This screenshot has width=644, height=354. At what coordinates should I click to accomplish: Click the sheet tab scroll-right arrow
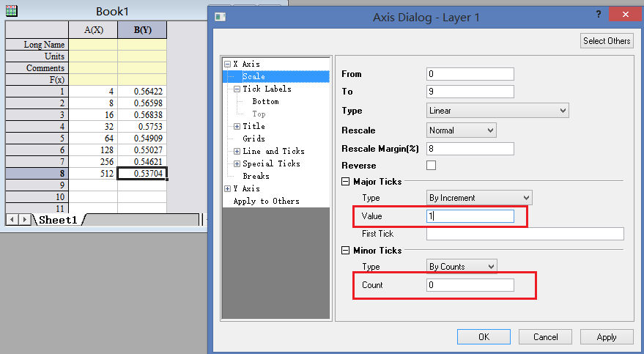(25, 220)
